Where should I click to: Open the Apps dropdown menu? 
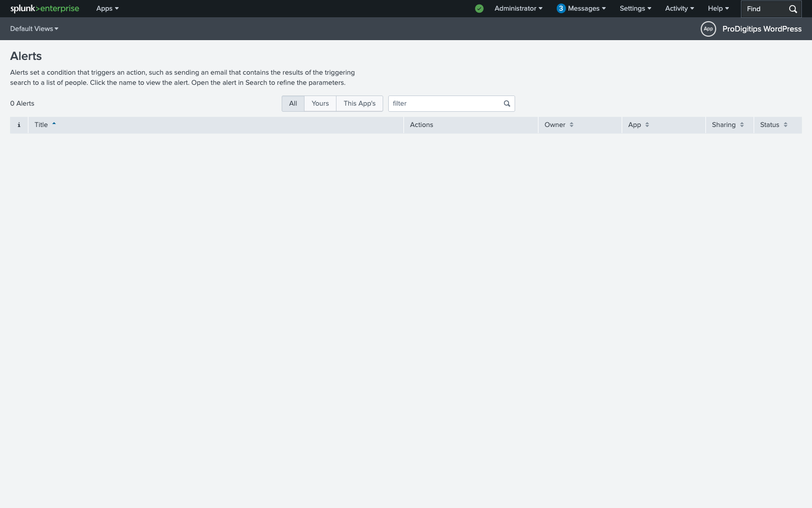coord(108,9)
